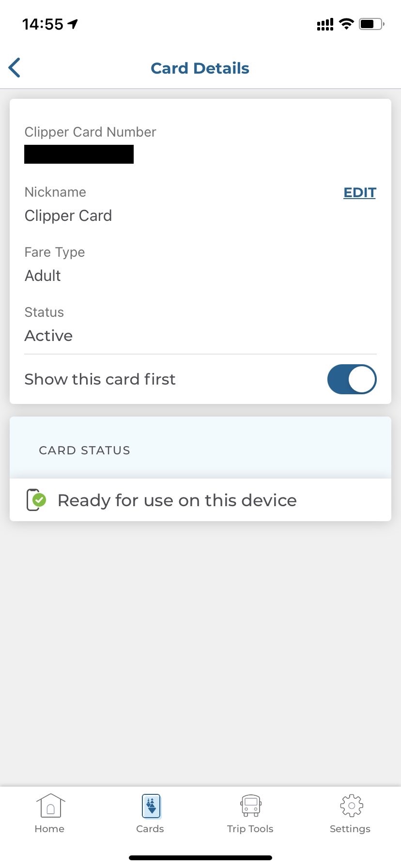Select the Clipper Card nickname text
Screen dimensions: 401x868
click(68, 216)
